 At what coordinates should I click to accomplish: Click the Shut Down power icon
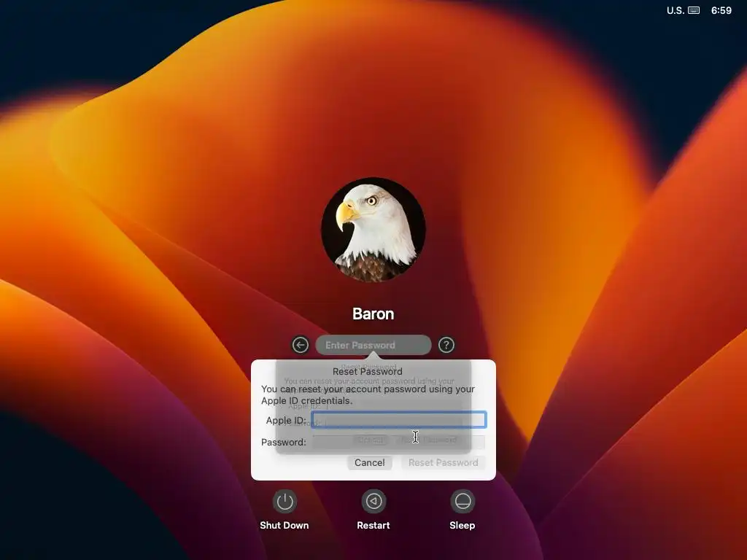285,502
